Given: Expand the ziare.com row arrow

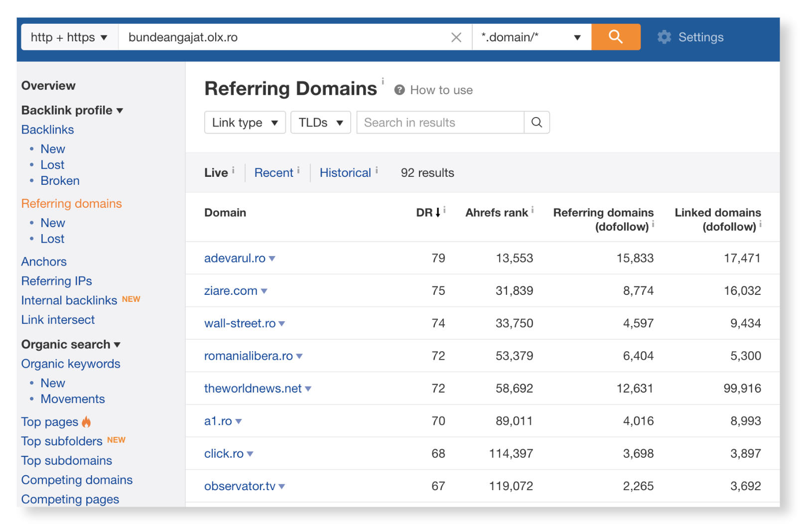Looking at the screenshot, I should [x=264, y=291].
